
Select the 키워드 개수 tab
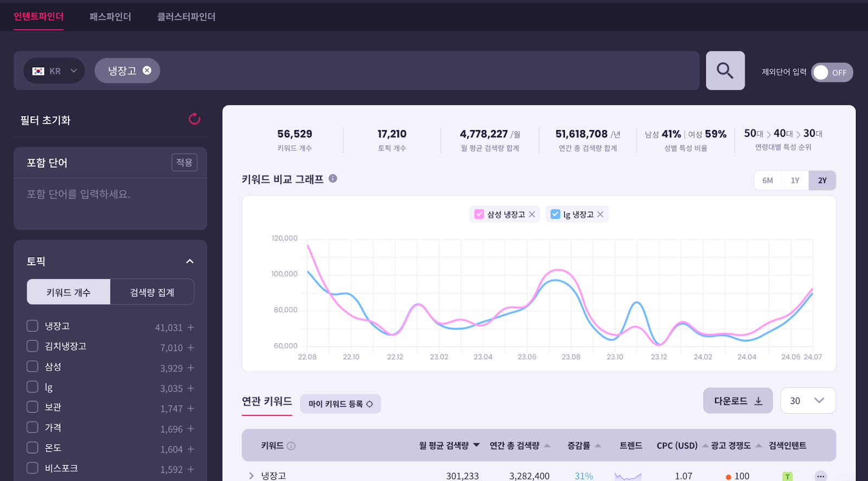[68, 292]
